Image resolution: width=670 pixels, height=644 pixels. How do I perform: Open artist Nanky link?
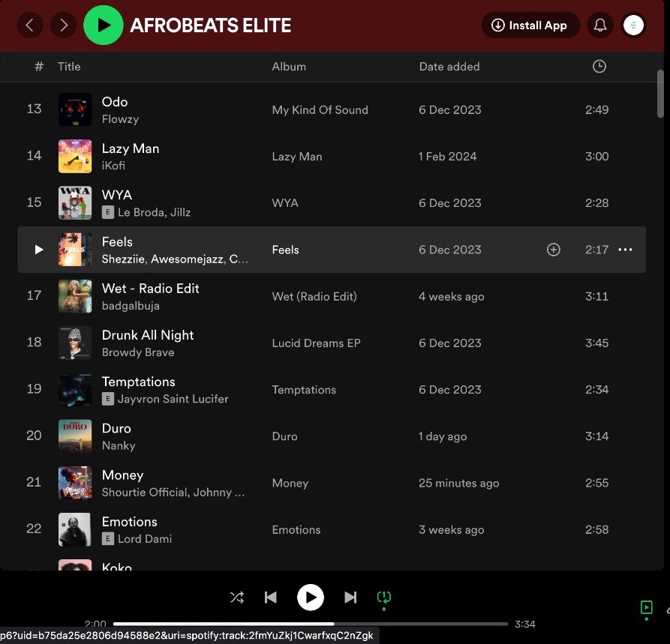point(119,445)
